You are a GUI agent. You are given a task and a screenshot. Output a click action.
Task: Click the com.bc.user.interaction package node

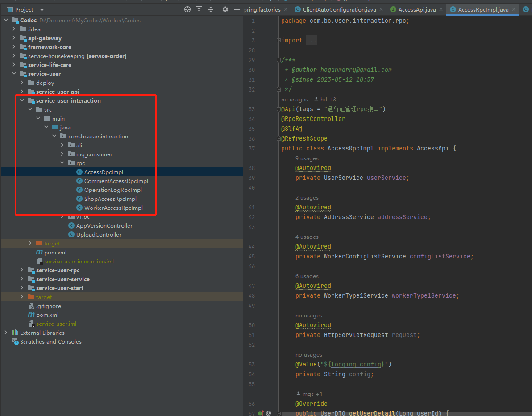pos(98,137)
